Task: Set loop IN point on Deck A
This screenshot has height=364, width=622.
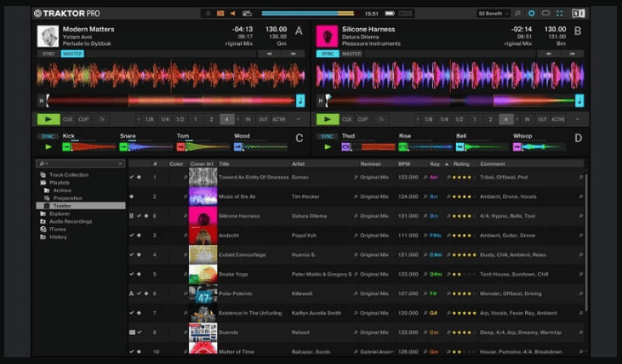Action: (248, 119)
